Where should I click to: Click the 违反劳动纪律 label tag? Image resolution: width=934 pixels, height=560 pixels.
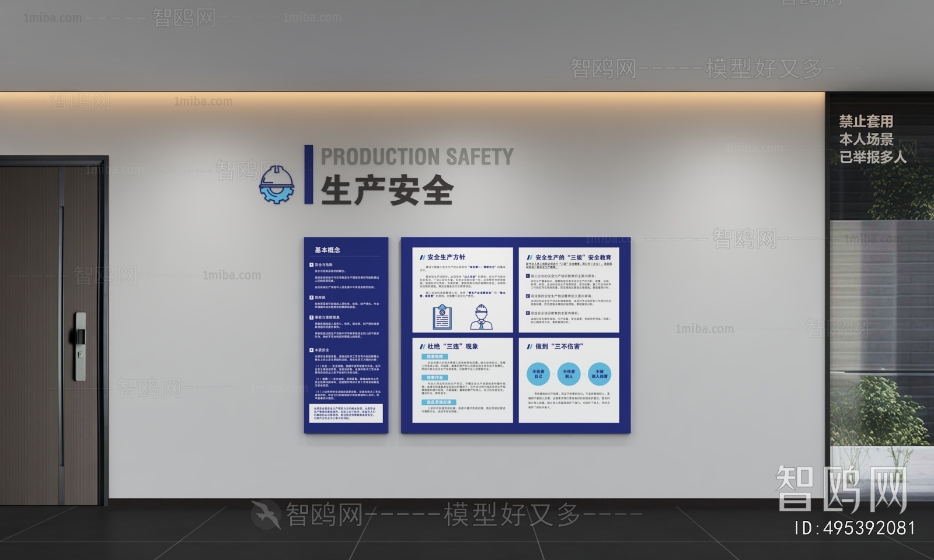click(439, 402)
